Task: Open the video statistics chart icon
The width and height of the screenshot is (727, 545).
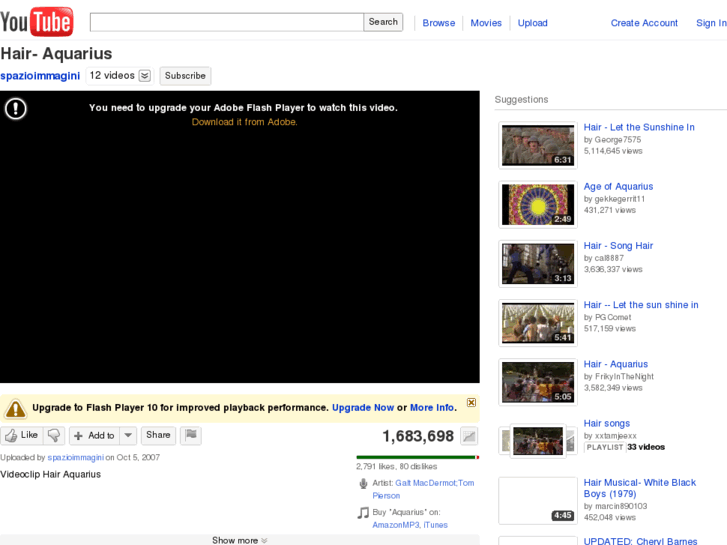Action: click(x=469, y=436)
